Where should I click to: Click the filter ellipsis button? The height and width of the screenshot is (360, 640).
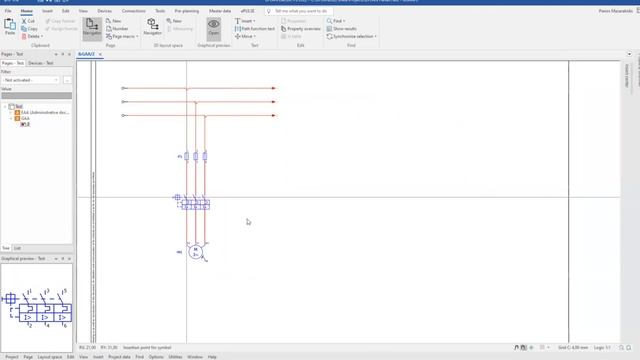(67, 80)
